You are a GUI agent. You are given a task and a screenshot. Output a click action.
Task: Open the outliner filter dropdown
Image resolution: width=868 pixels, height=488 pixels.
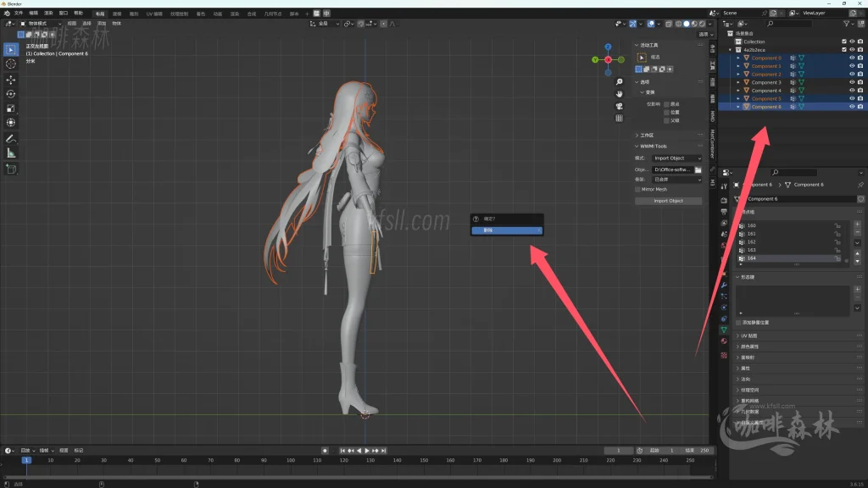pyautogui.click(x=848, y=24)
